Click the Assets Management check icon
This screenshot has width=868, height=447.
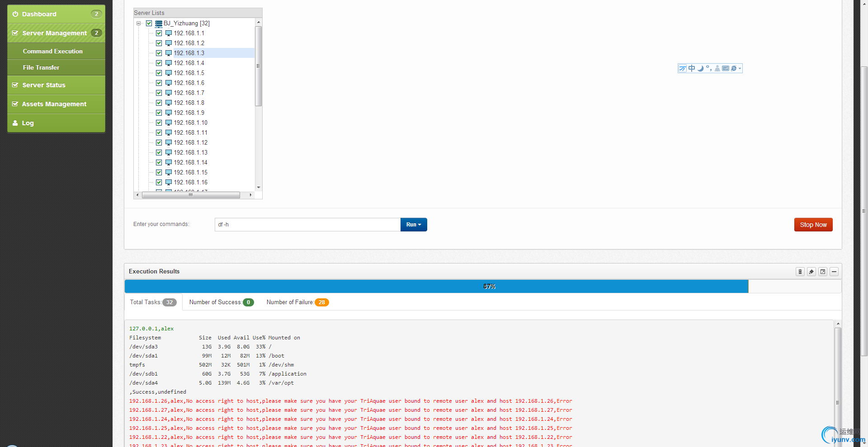(x=15, y=104)
